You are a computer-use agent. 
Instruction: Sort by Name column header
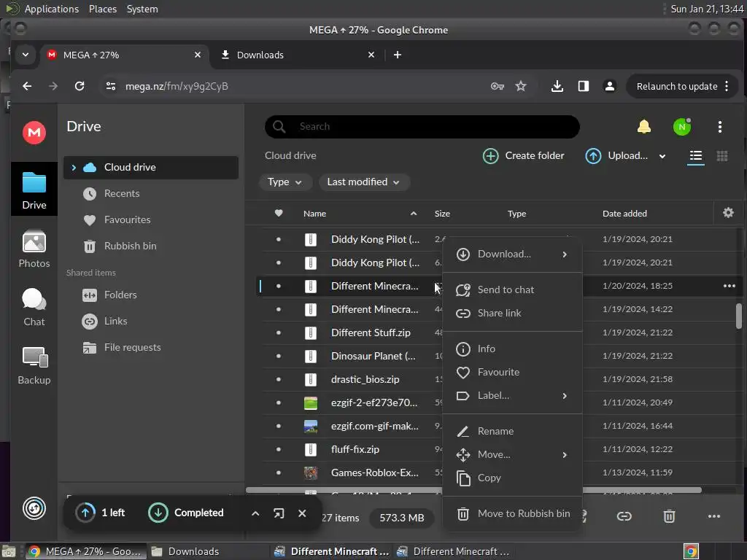pyautogui.click(x=315, y=214)
